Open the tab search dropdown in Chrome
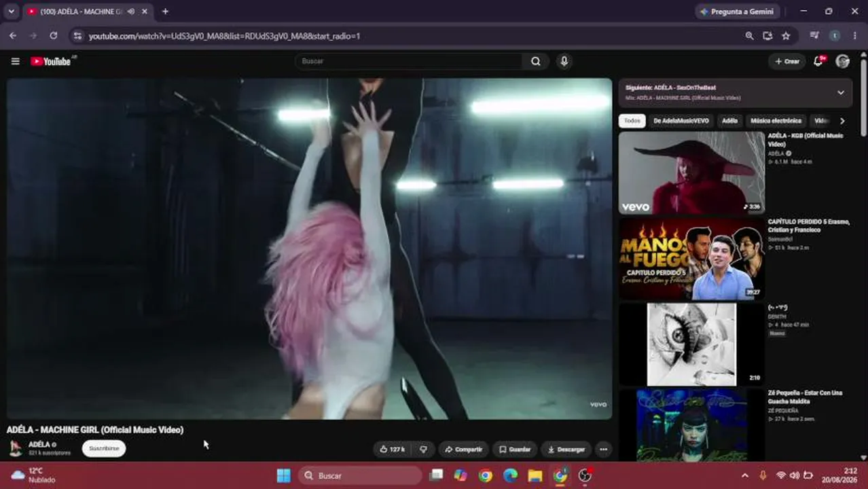868x489 pixels. 11,12
